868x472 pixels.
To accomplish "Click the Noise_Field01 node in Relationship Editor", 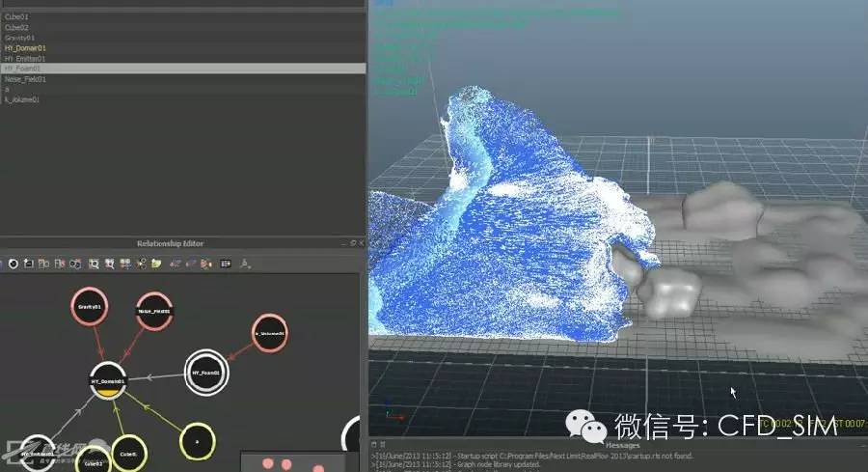I will [x=154, y=312].
